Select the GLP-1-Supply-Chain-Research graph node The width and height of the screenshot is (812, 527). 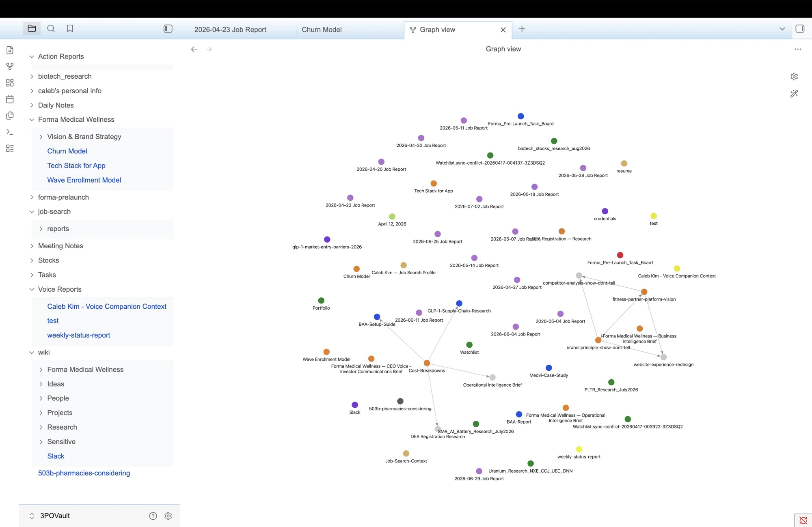pyautogui.click(x=459, y=303)
